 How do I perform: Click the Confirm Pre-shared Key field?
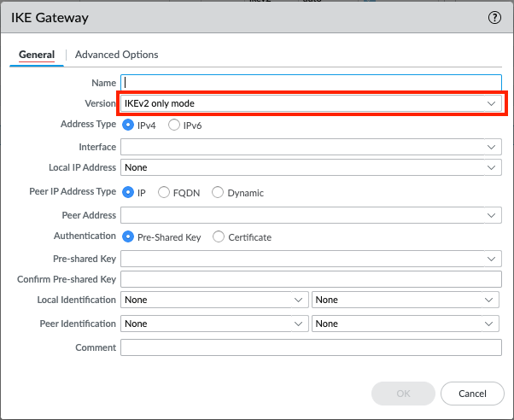point(311,279)
